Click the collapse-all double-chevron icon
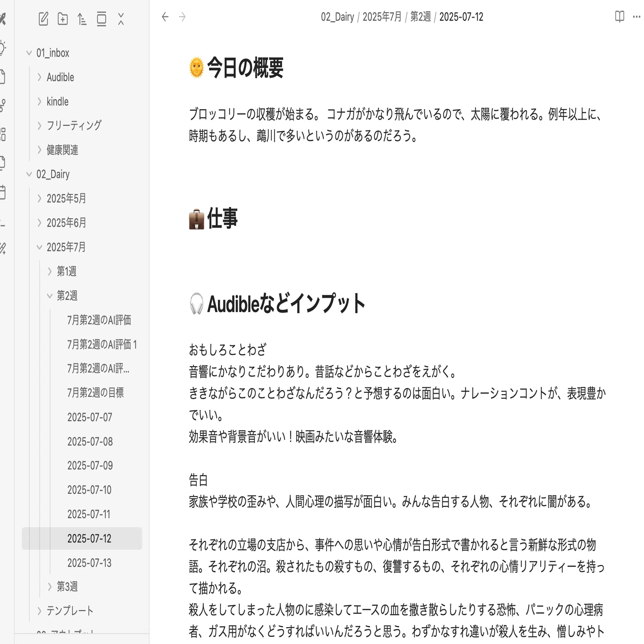Viewport: 644px width, 644px height. [x=121, y=19]
